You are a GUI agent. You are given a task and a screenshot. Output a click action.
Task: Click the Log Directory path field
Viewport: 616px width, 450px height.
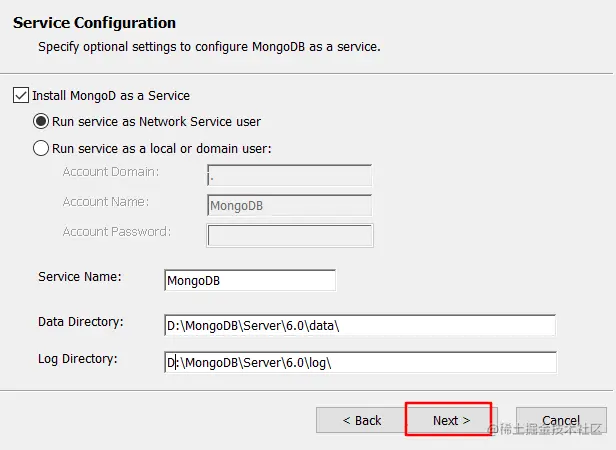pos(360,362)
